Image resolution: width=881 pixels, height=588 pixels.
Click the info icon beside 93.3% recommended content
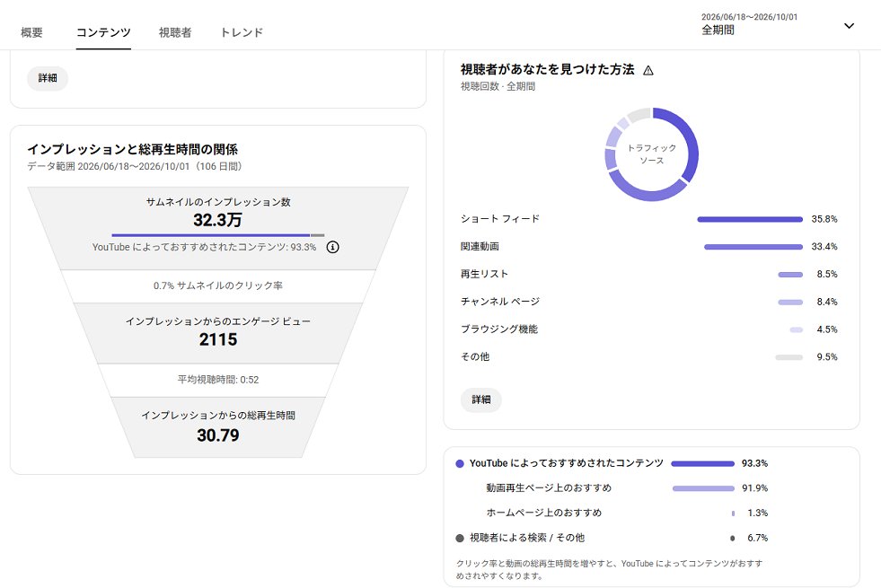pyautogui.click(x=332, y=247)
